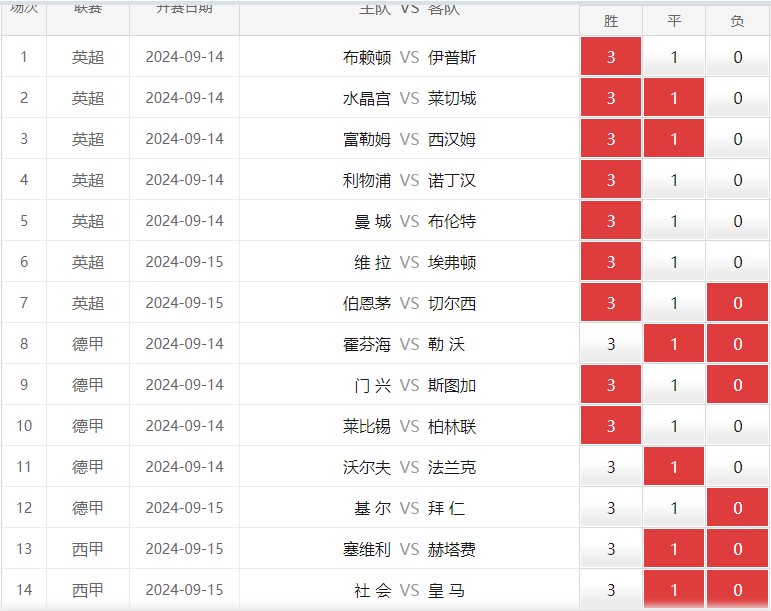
Task: Click the 平 column header
Action: click(674, 21)
